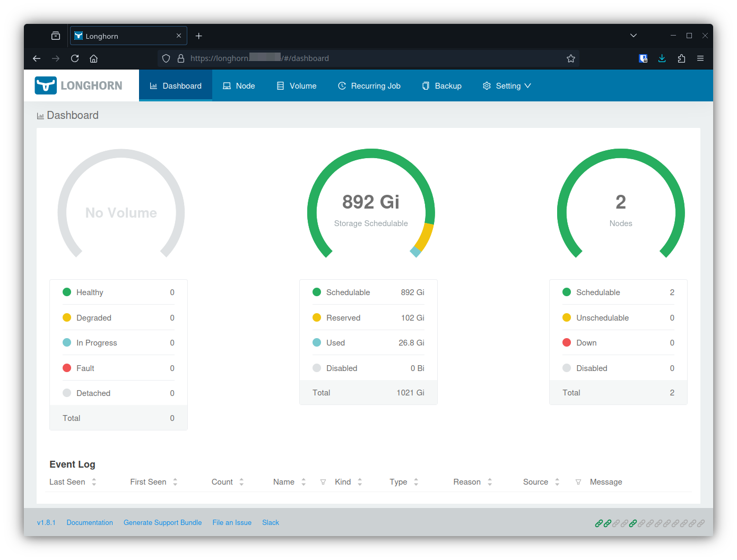Click the Longhorn bull logo

46,85
